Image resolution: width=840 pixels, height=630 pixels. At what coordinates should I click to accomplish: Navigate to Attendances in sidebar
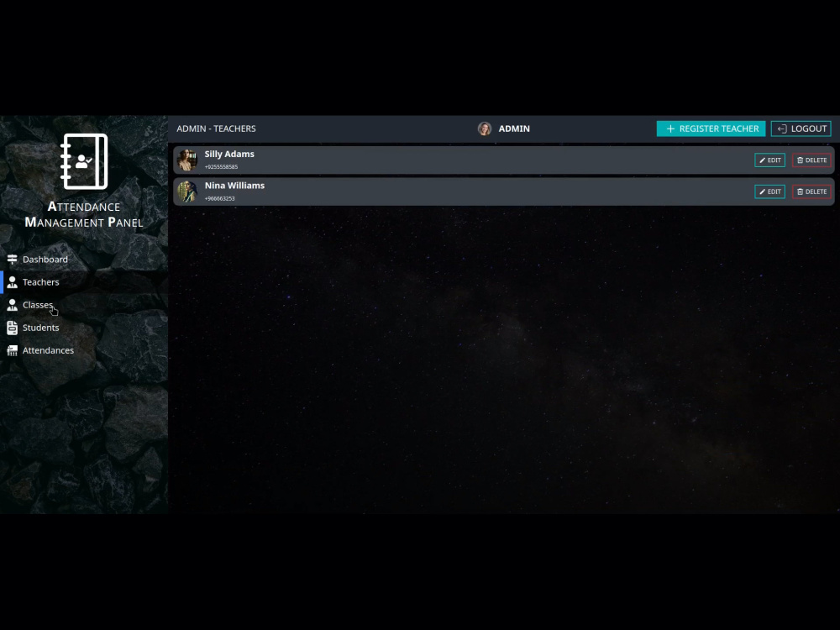[84, 350]
